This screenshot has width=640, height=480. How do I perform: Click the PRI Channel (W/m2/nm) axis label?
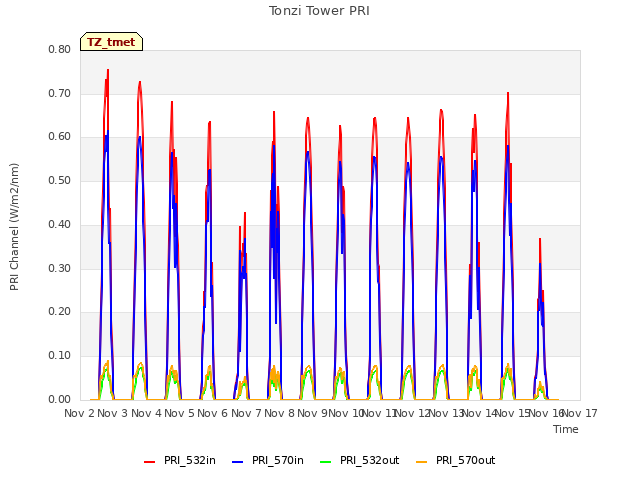[14, 227]
